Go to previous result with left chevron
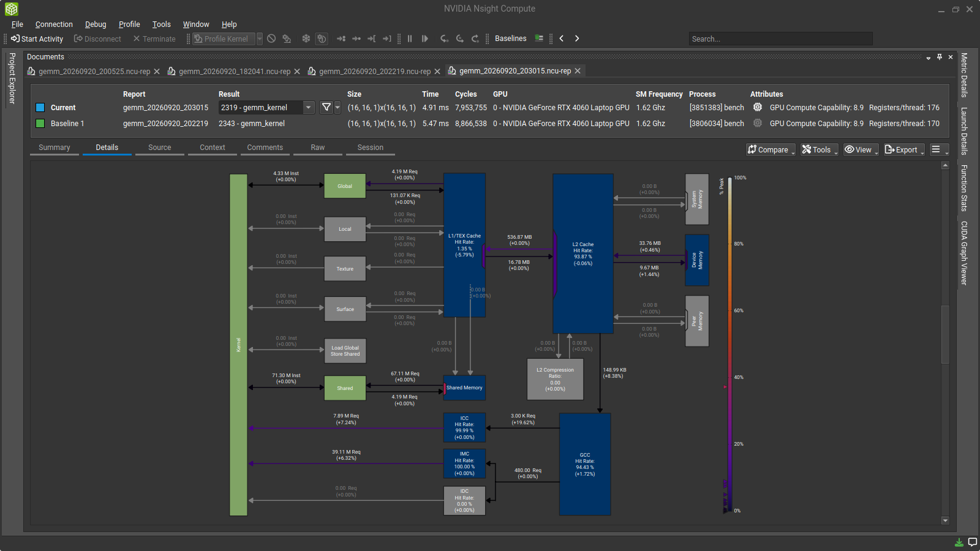980x551 pixels. click(x=562, y=39)
